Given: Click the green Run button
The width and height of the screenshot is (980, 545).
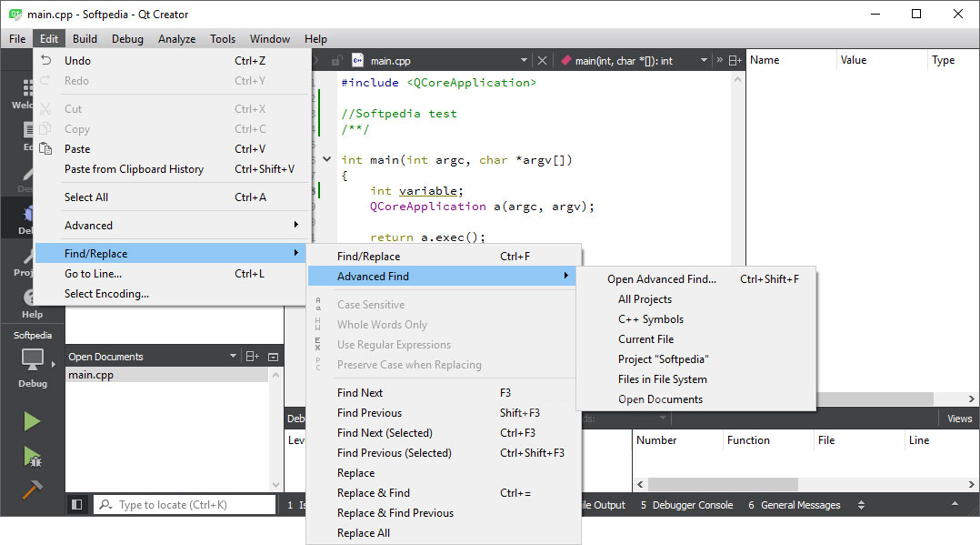Looking at the screenshot, I should tap(32, 421).
